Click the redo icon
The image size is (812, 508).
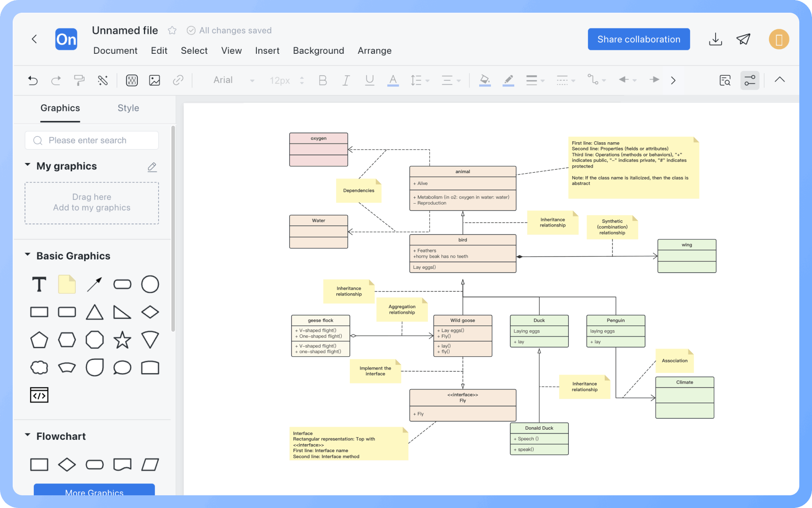pos(56,80)
